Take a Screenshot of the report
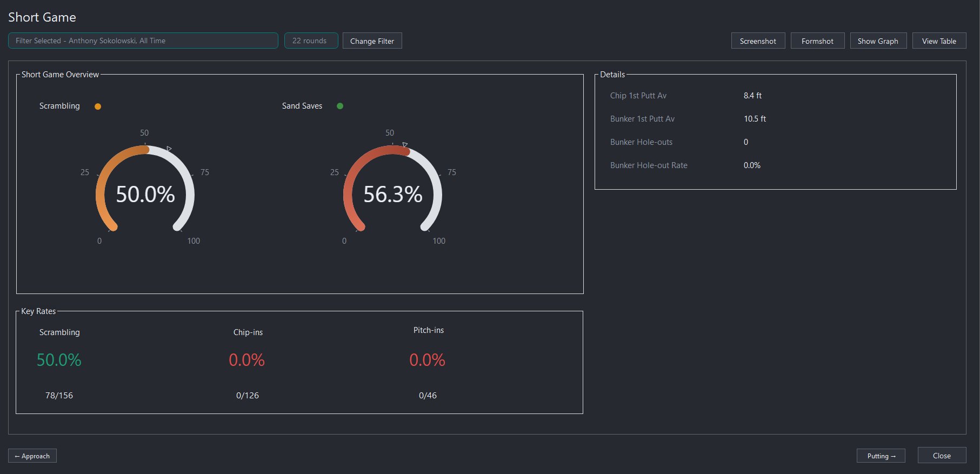This screenshot has height=474, width=980. [x=758, y=41]
